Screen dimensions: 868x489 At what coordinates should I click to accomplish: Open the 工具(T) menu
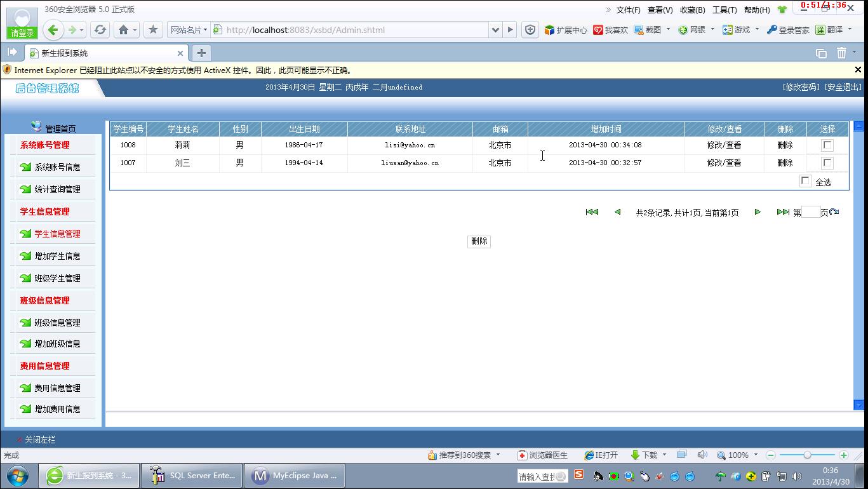(724, 10)
